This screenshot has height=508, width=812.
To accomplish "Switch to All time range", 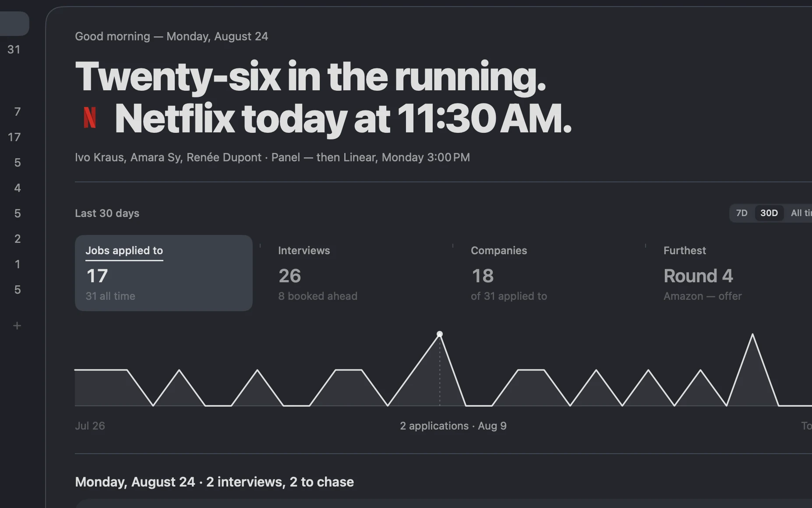I will (801, 213).
